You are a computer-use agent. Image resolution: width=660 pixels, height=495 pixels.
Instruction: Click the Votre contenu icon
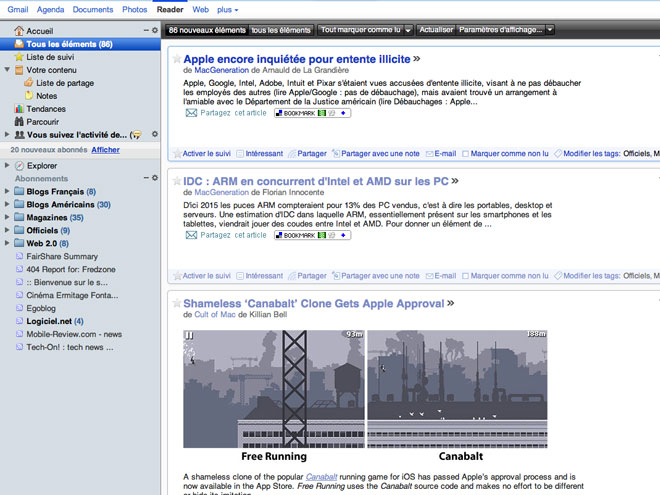[x=19, y=70]
